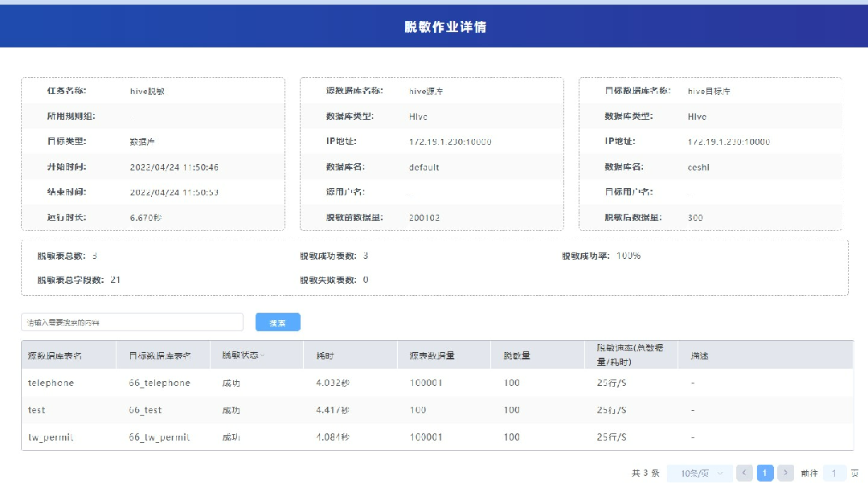Click the 脱敏量 column header
Image resolution: width=868 pixels, height=488 pixels.
pyautogui.click(x=517, y=355)
